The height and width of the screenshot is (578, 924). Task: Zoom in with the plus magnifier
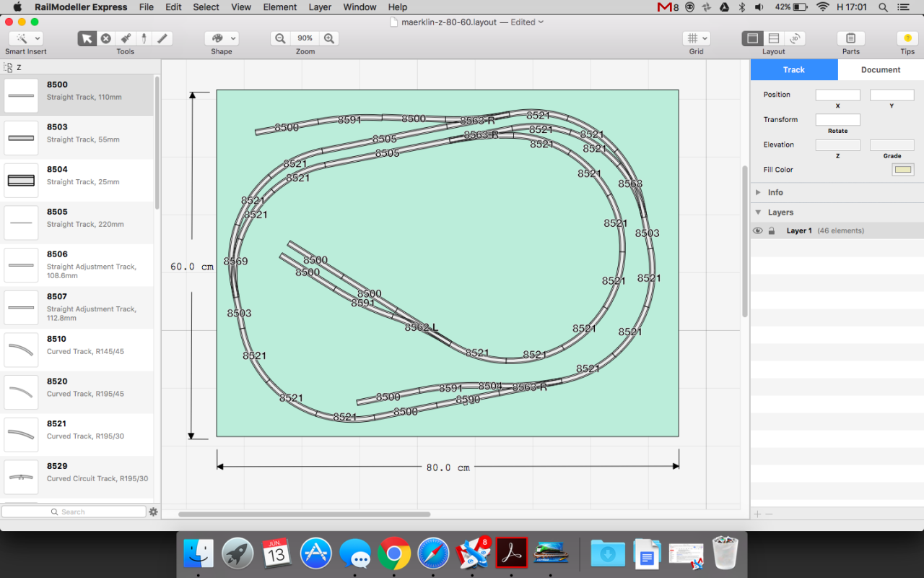tap(329, 38)
